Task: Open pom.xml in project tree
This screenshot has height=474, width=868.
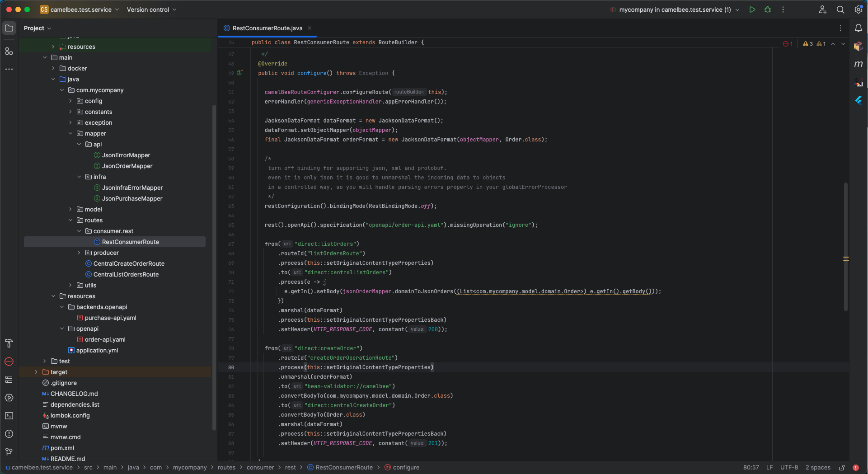Action: click(62, 448)
